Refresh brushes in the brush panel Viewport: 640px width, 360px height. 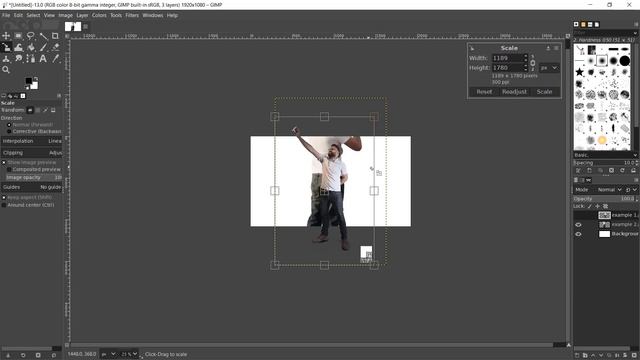(x=622, y=171)
